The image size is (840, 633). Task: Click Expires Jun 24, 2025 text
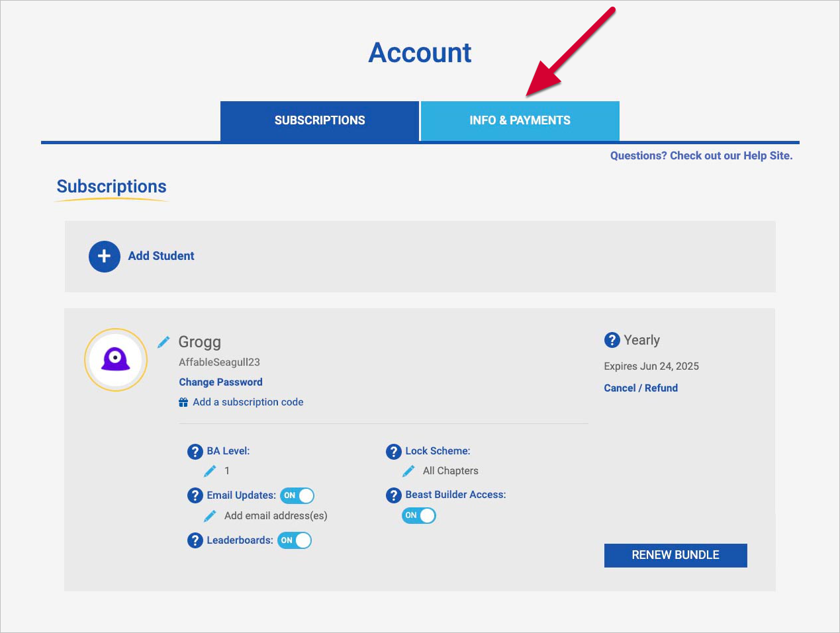pyautogui.click(x=651, y=366)
